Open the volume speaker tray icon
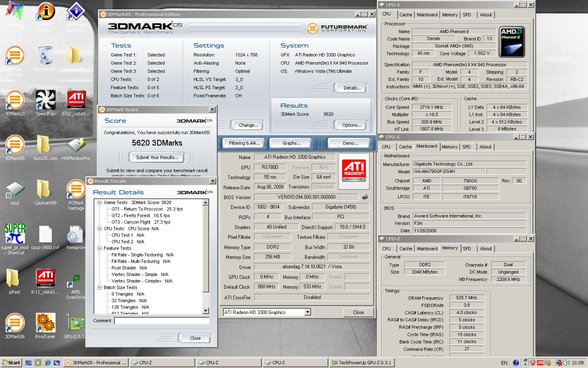 (567, 363)
